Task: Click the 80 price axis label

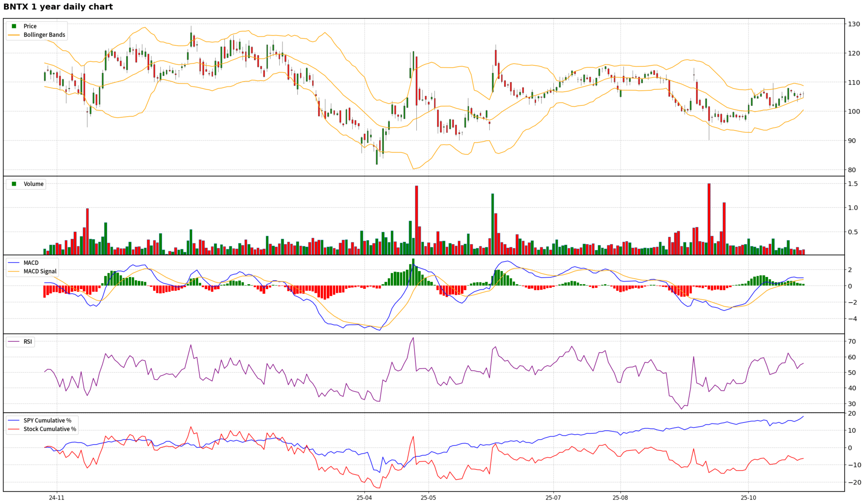Action: click(852, 170)
